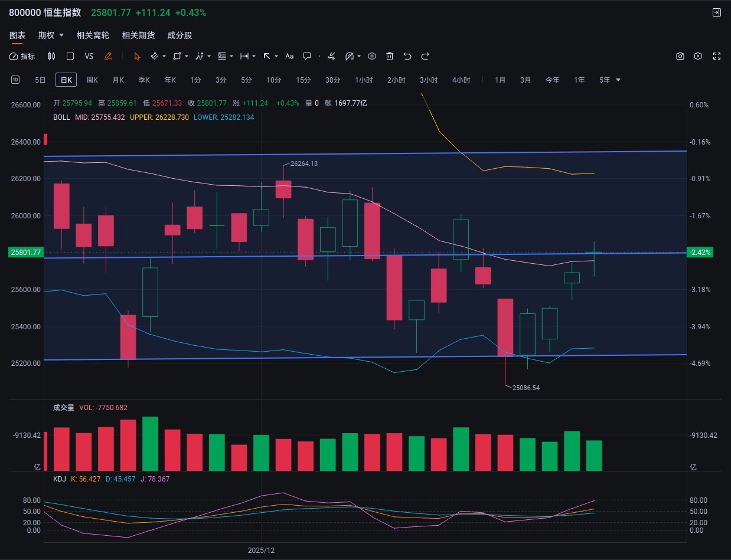Expand the arrow marker dropdown
731x560 pixels.
(x=276, y=56)
